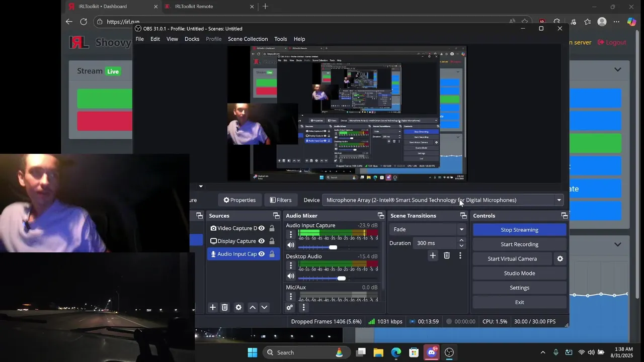
Task: Open transition properties three-dot menu
Action: [x=460, y=255]
